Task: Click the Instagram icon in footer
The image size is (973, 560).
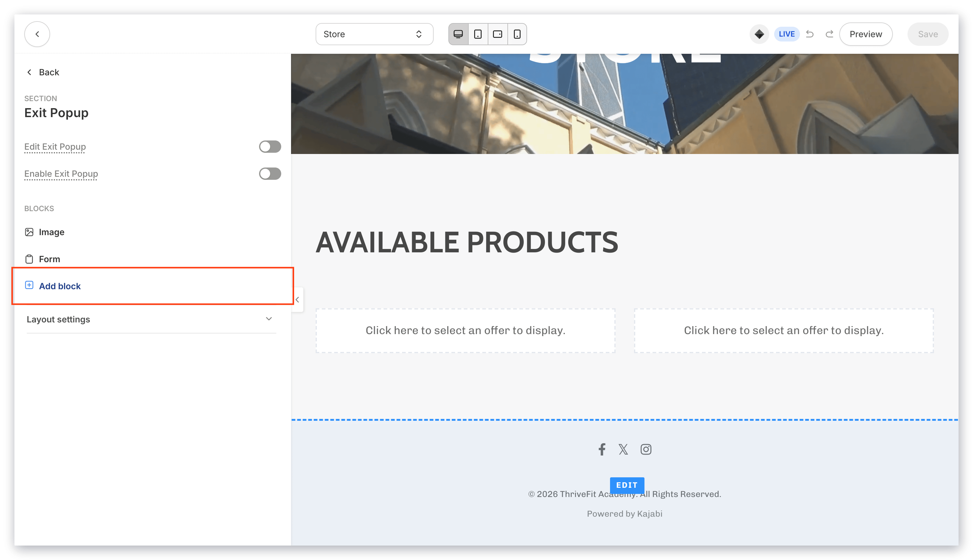Action: (x=645, y=449)
